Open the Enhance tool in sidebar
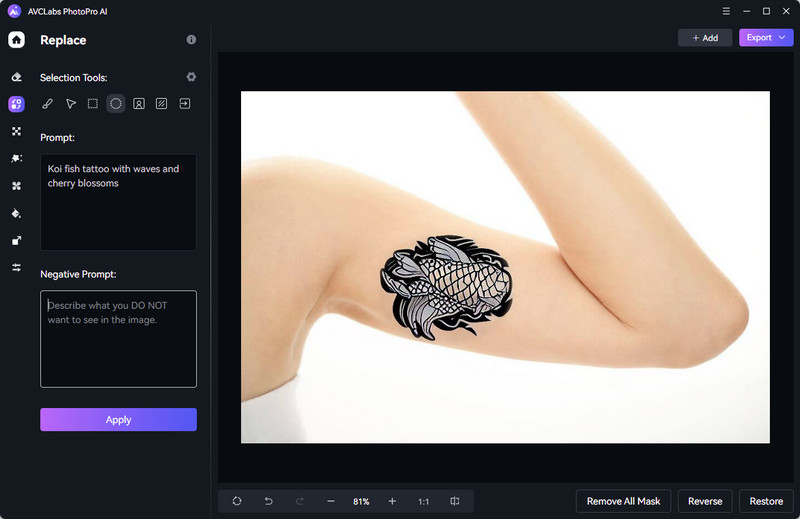 [16, 132]
